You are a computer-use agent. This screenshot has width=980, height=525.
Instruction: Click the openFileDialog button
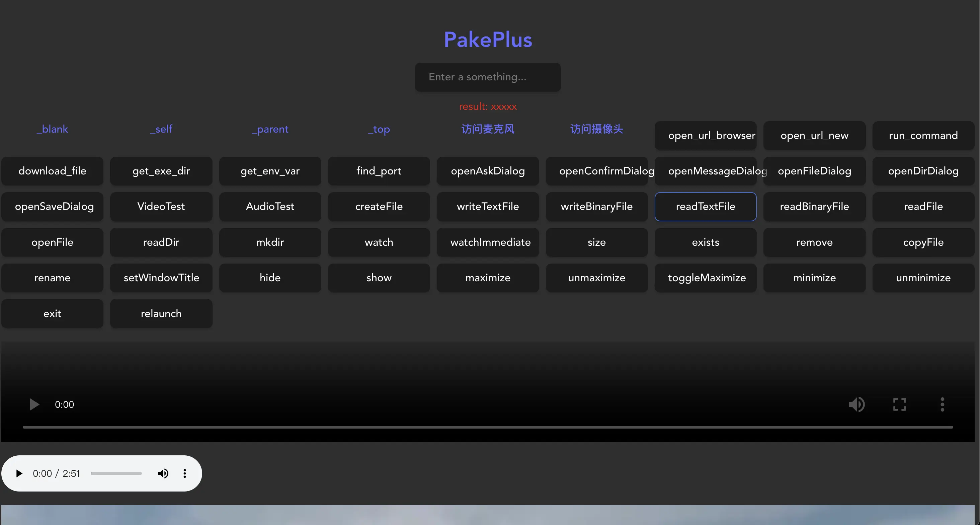814,171
